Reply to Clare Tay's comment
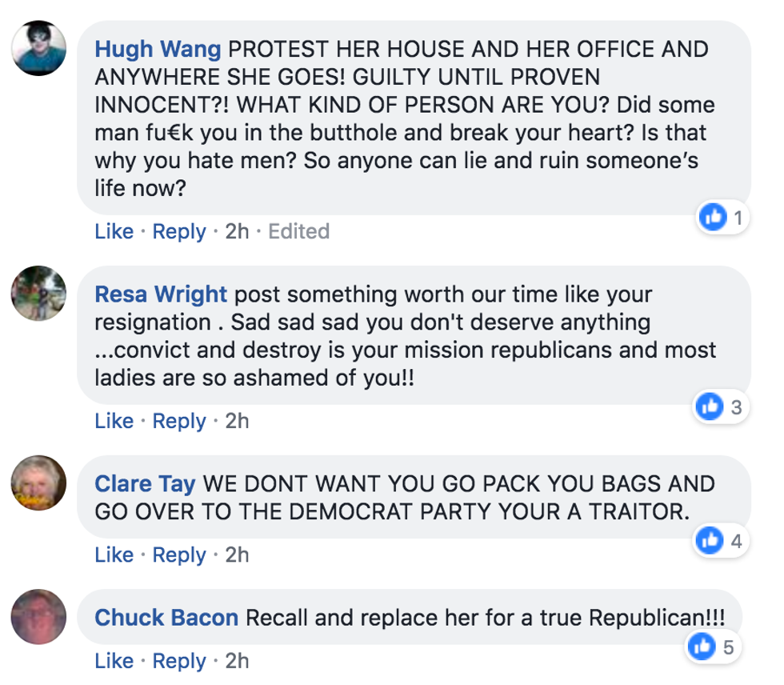 179,555
